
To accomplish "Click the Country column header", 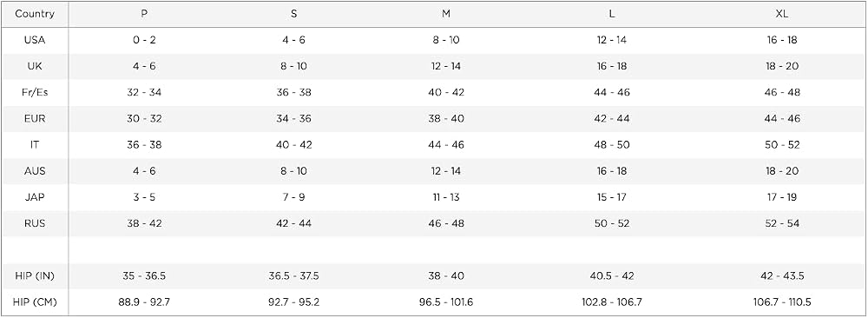I will 35,15.
